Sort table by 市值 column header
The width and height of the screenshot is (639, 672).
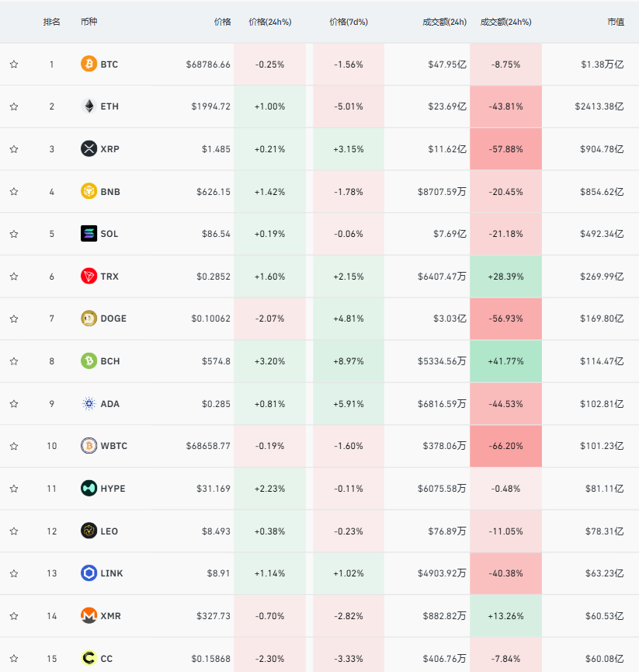615,22
